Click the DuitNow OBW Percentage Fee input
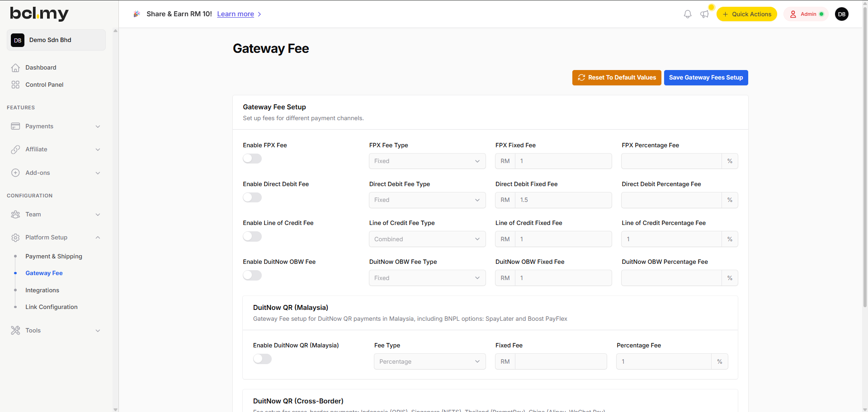Image resolution: width=868 pixels, height=412 pixels. click(x=671, y=278)
